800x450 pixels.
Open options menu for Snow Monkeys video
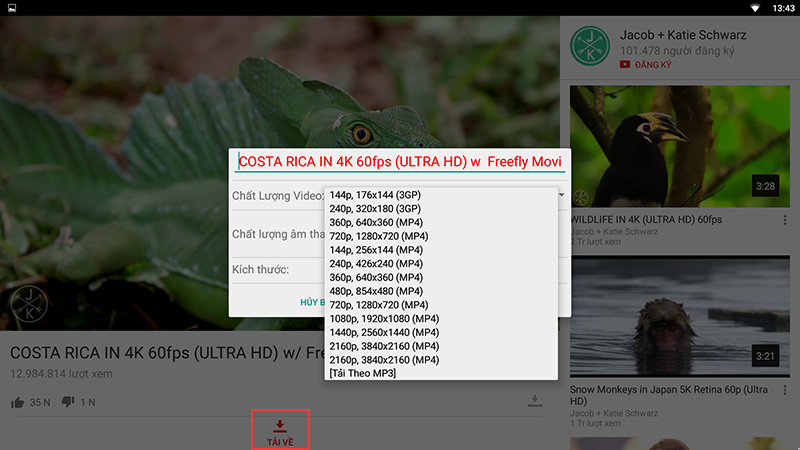pos(785,390)
